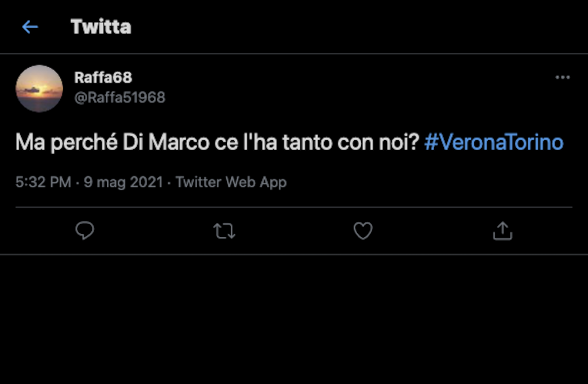588x384 pixels.
Task: Select Raffa68's avatar thumbnail
Action: tap(39, 89)
